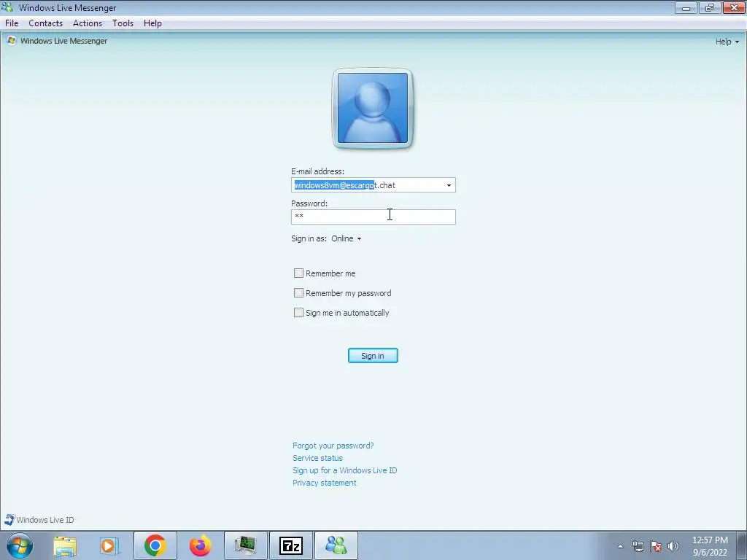Enable Remember my password checkbox
Viewport: 747px width, 560px height.
click(298, 293)
